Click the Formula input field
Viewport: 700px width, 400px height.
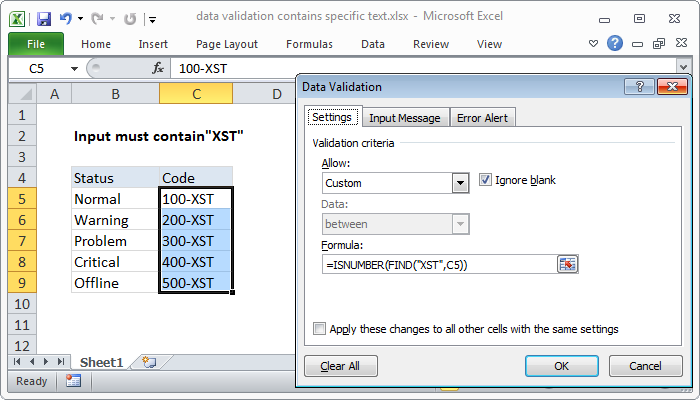click(439, 265)
